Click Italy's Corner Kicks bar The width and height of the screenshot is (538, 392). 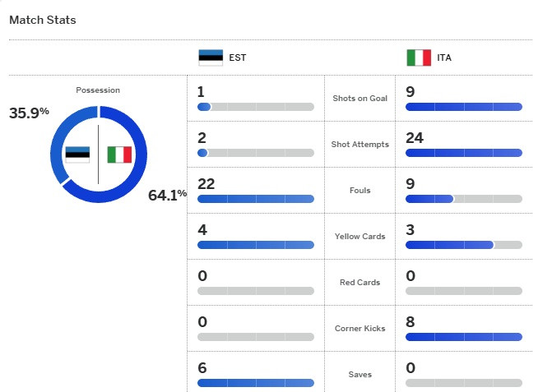click(x=464, y=337)
